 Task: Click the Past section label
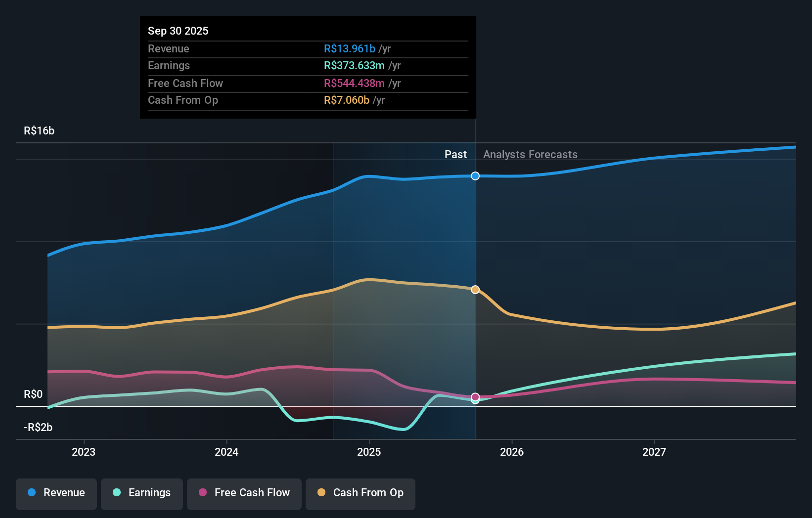coord(455,154)
